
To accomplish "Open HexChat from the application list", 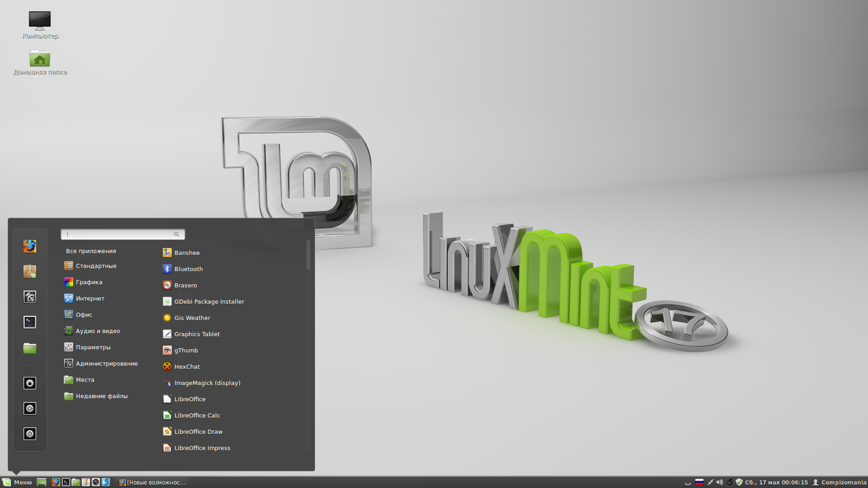I will pyautogui.click(x=181, y=367).
